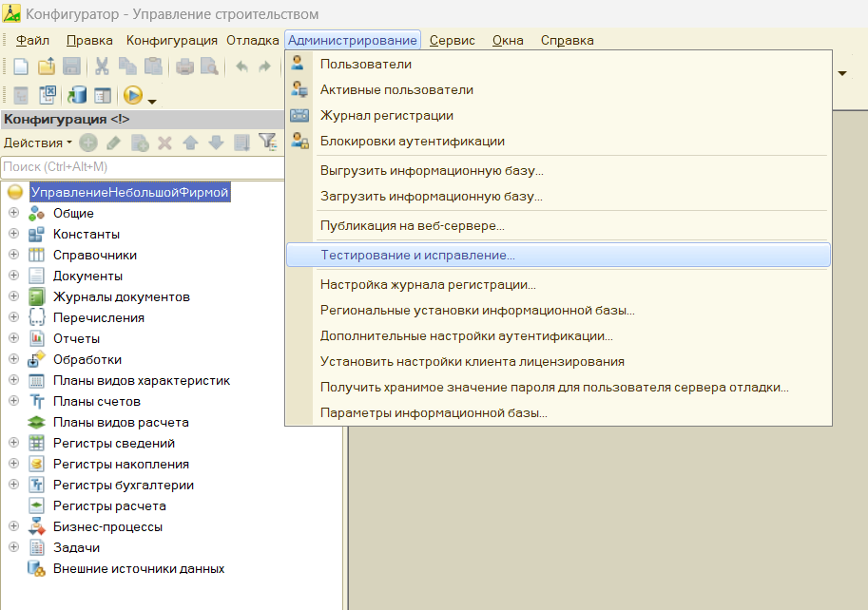Open Журнал регистрации from the menu
Screen dimensions: 868x610
pyautogui.click(x=559, y=116)
